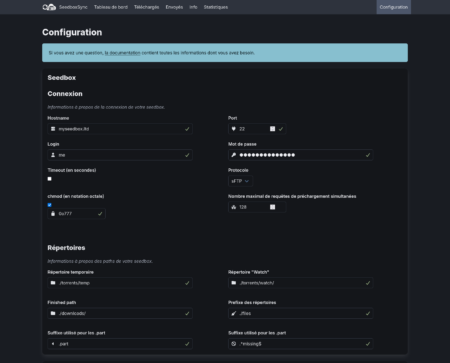Click the Répertoires section heading
Screen dimensions: 450x363
pyautogui.click(x=66, y=248)
